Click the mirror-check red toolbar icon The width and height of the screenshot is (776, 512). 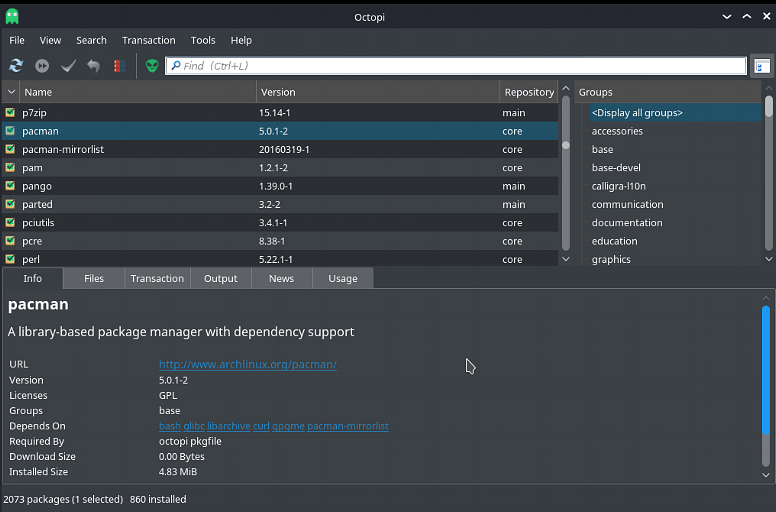[119, 66]
